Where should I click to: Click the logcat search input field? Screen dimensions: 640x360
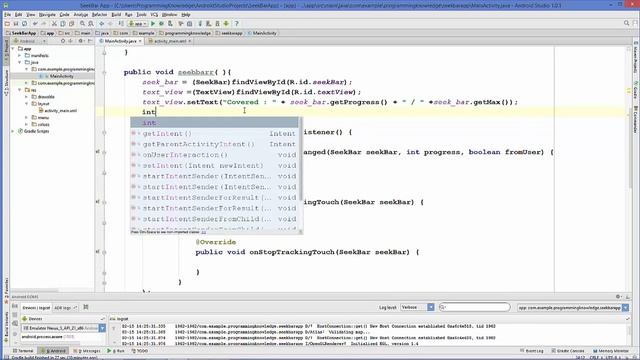(475, 307)
